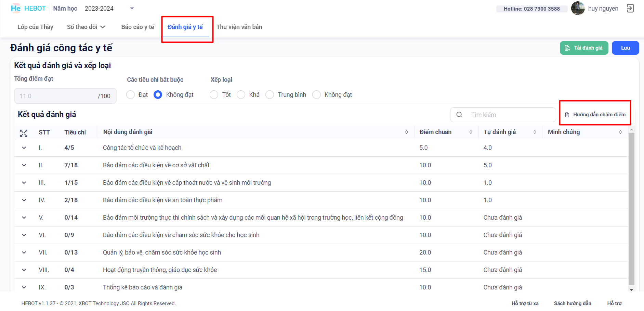Open the Sổ theo dõi menu
This screenshot has height=311, width=644.
click(86, 27)
